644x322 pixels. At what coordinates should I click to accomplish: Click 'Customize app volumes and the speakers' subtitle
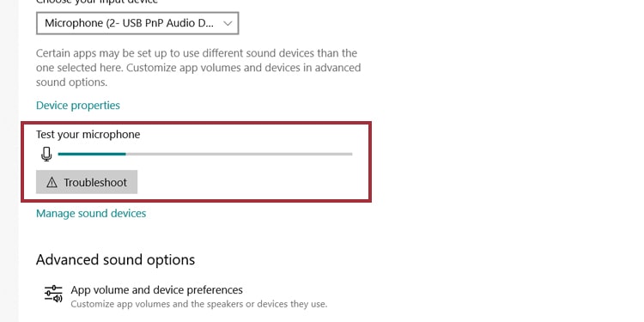coord(199,304)
